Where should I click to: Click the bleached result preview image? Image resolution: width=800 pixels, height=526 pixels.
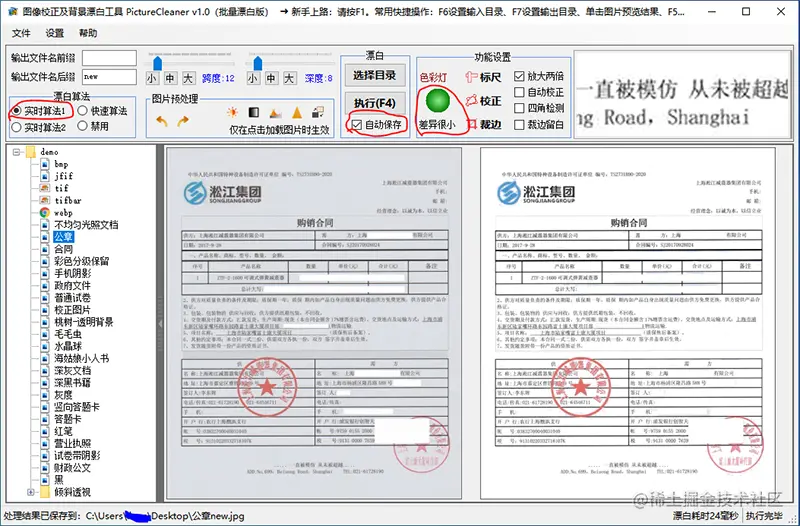[x=628, y=323]
